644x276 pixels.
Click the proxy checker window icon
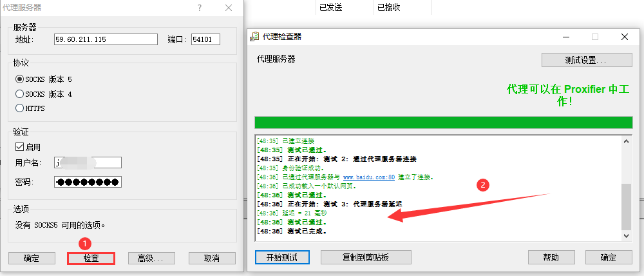point(254,37)
